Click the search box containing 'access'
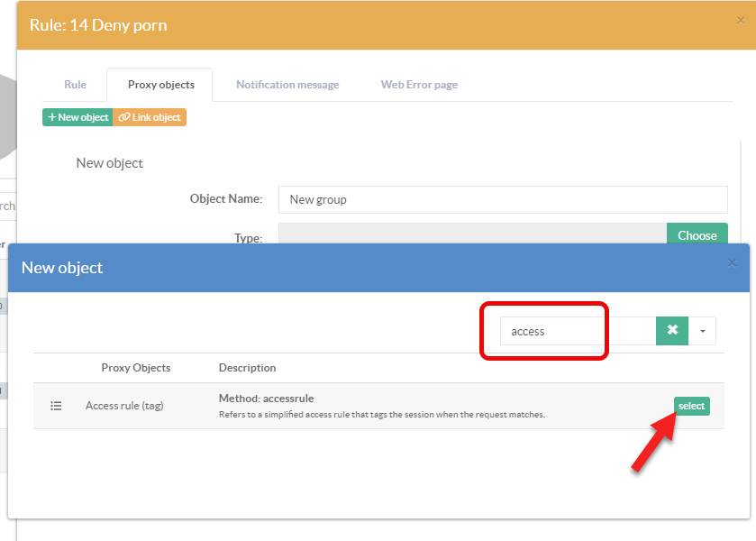This screenshot has width=756, height=541. pyautogui.click(x=577, y=331)
